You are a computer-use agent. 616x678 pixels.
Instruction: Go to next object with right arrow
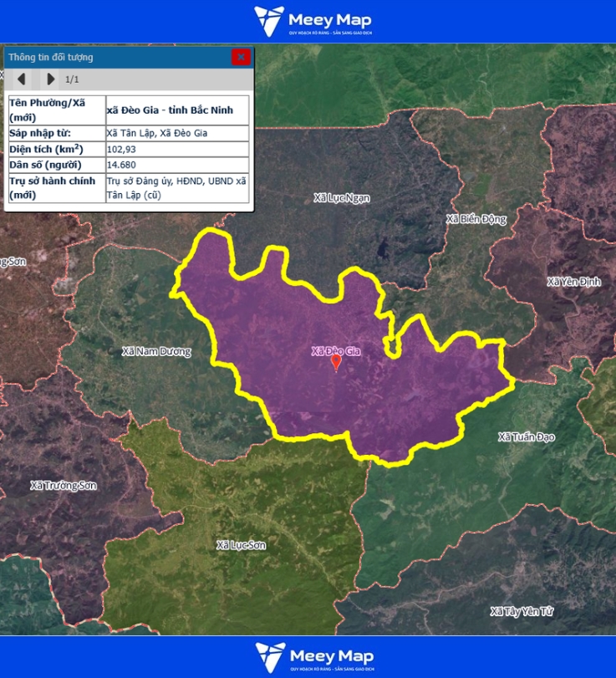51,79
